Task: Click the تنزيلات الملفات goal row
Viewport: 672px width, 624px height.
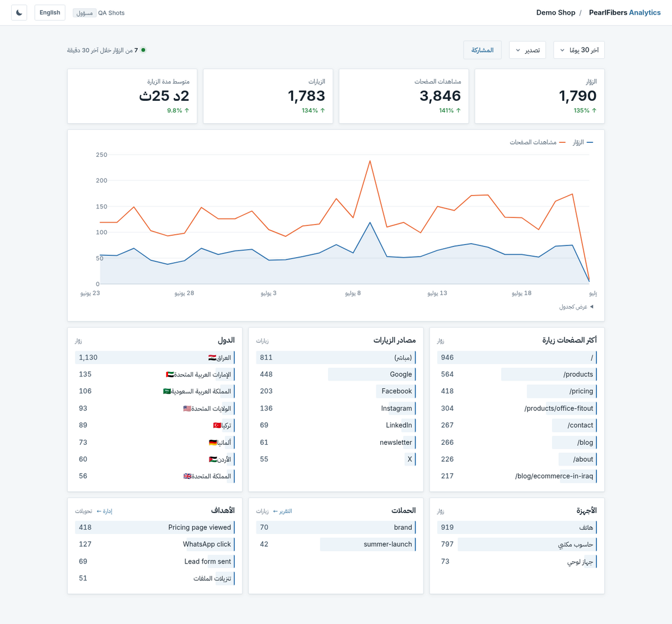Action: (155, 578)
